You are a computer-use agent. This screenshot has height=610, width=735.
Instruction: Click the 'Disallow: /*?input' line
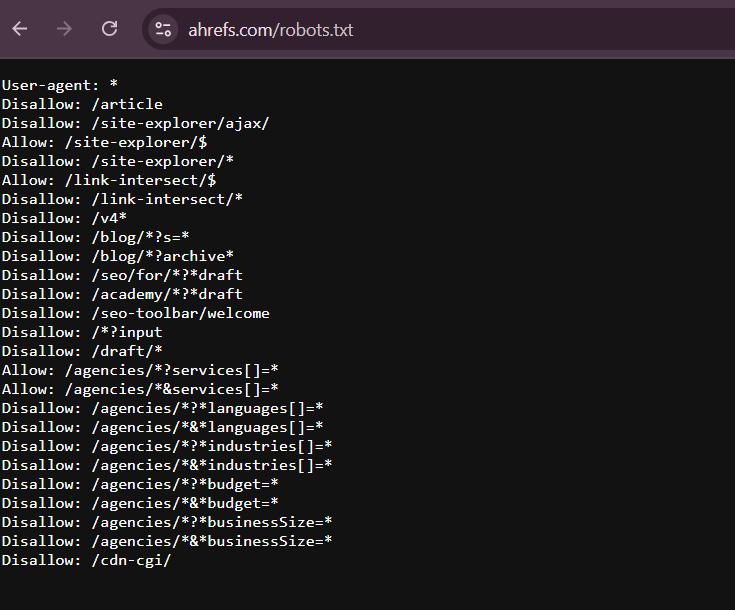82,332
